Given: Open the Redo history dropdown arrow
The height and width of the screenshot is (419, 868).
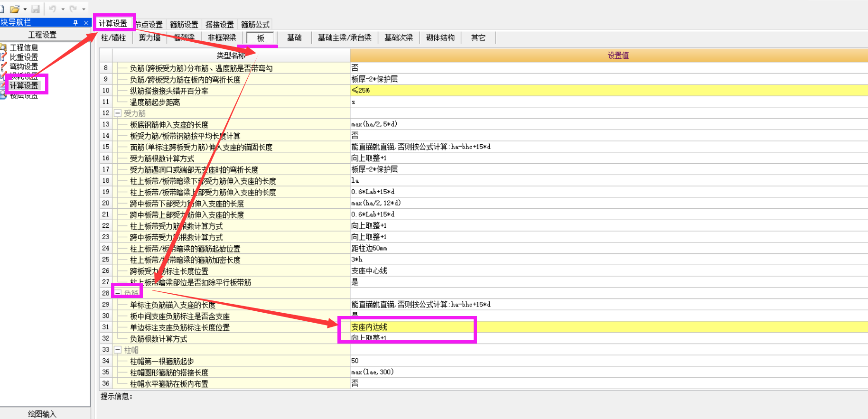Looking at the screenshot, I should (x=84, y=9).
